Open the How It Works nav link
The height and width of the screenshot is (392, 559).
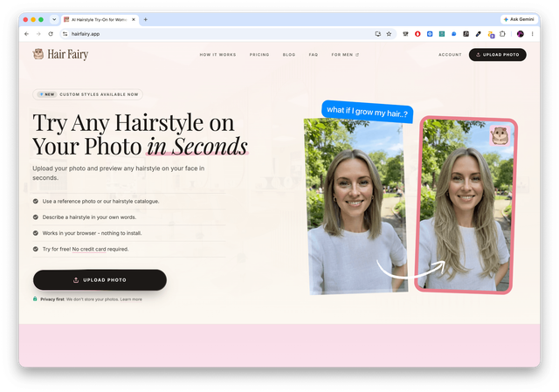click(x=217, y=54)
